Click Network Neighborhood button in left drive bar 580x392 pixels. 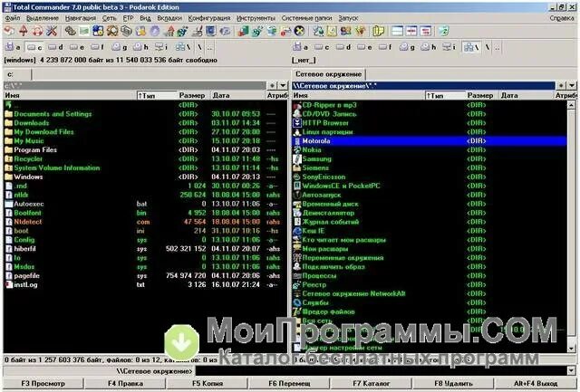pyautogui.click(x=183, y=47)
